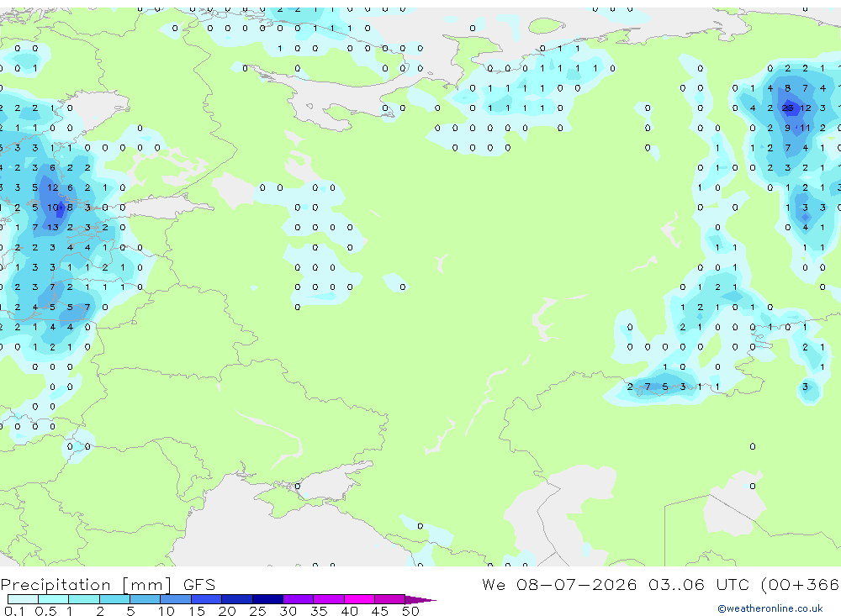841x616 pixels.
Task: Click the '35' legend scale label
Action: (319, 611)
